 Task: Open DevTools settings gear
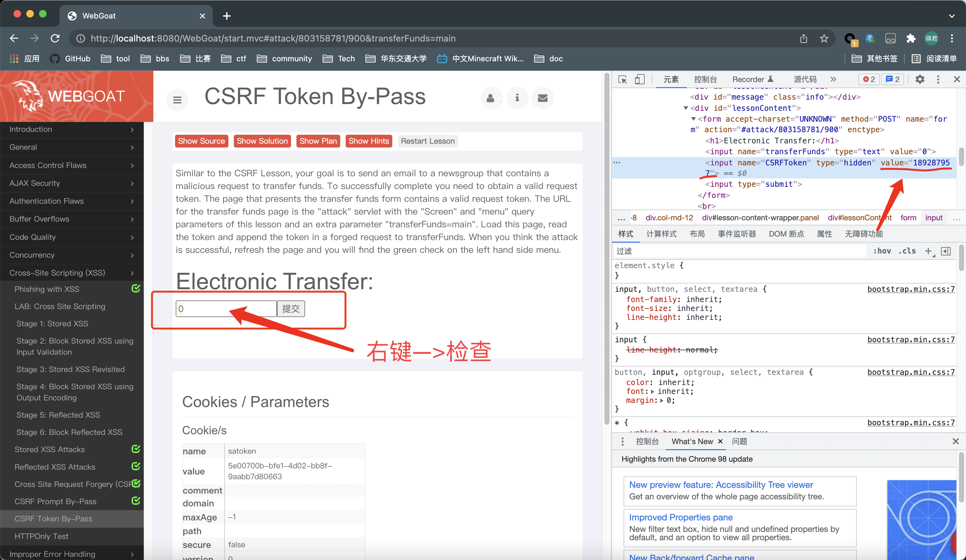[920, 79]
